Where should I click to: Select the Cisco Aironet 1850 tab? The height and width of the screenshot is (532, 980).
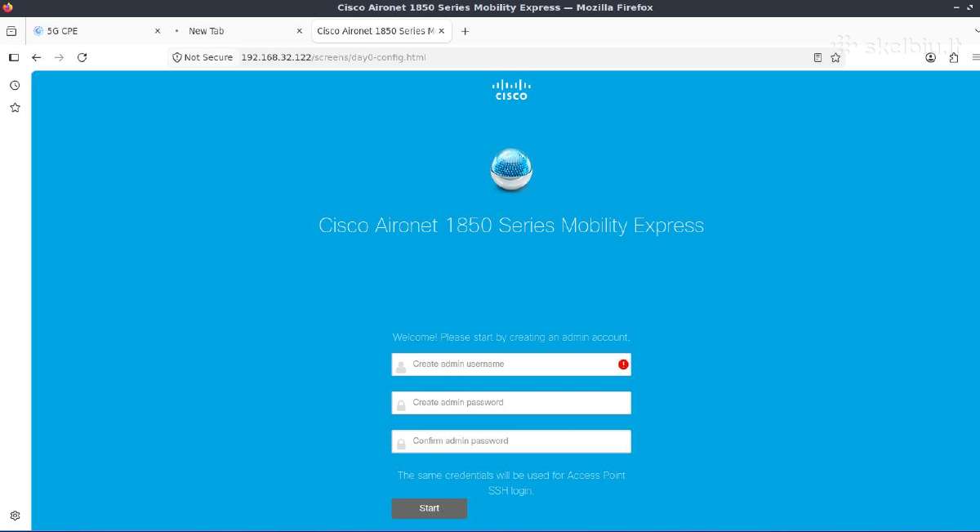[x=381, y=31]
